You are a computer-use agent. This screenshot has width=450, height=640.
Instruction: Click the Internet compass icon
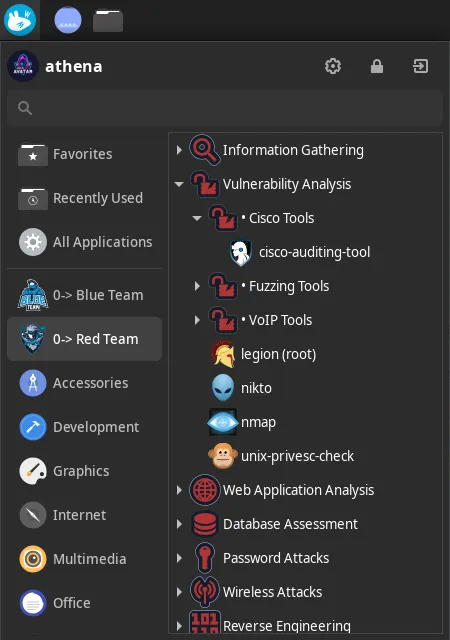[x=33, y=515]
